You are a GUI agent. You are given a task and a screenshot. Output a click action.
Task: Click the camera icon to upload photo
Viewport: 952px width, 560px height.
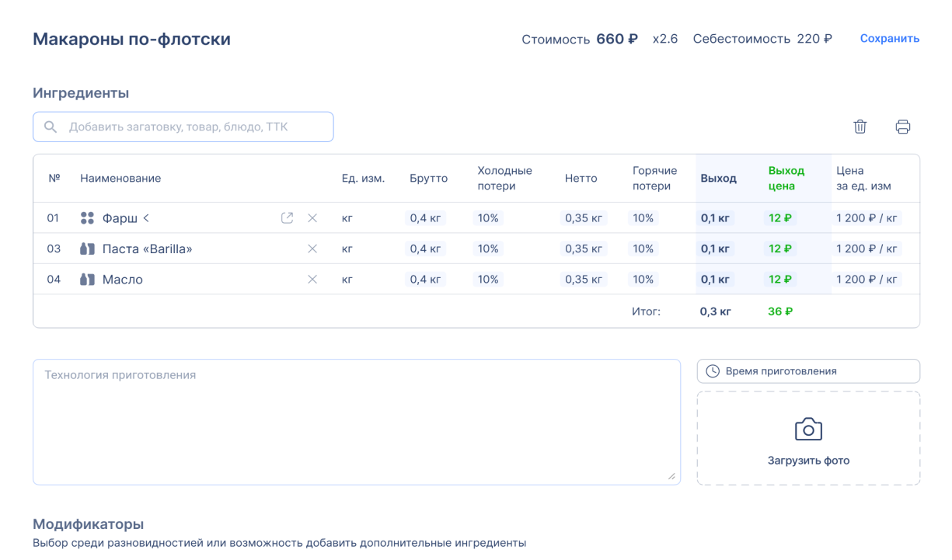pos(808,430)
